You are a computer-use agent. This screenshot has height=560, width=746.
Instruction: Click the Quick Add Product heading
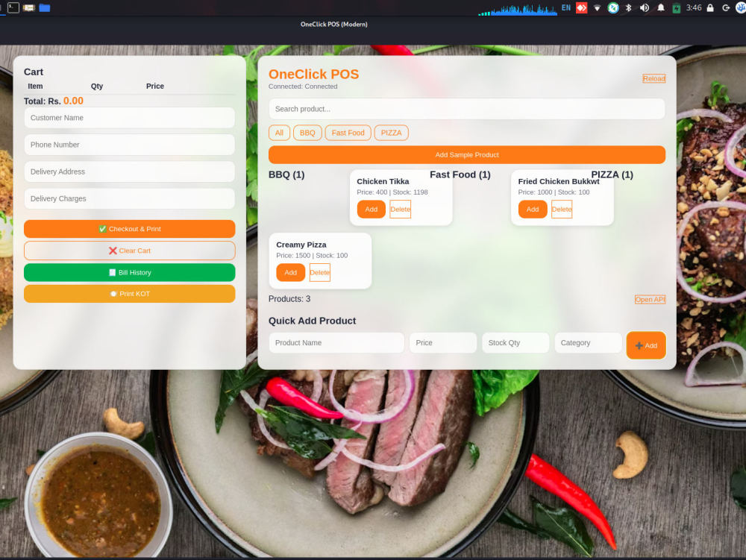pyautogui.click(x=312, y=321)
